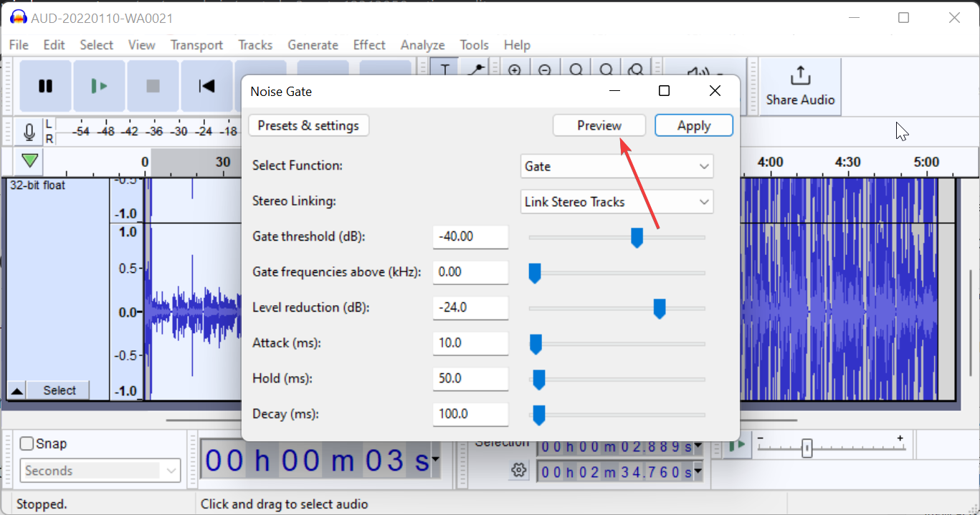
Task: Click the selection start time 00h00m02.889s
Action: [x=616, y=446]
